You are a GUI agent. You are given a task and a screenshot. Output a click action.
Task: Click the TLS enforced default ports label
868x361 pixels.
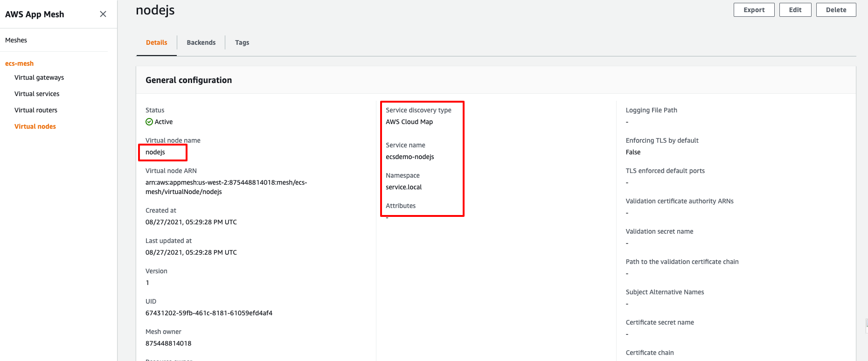[x=665, y=171]
